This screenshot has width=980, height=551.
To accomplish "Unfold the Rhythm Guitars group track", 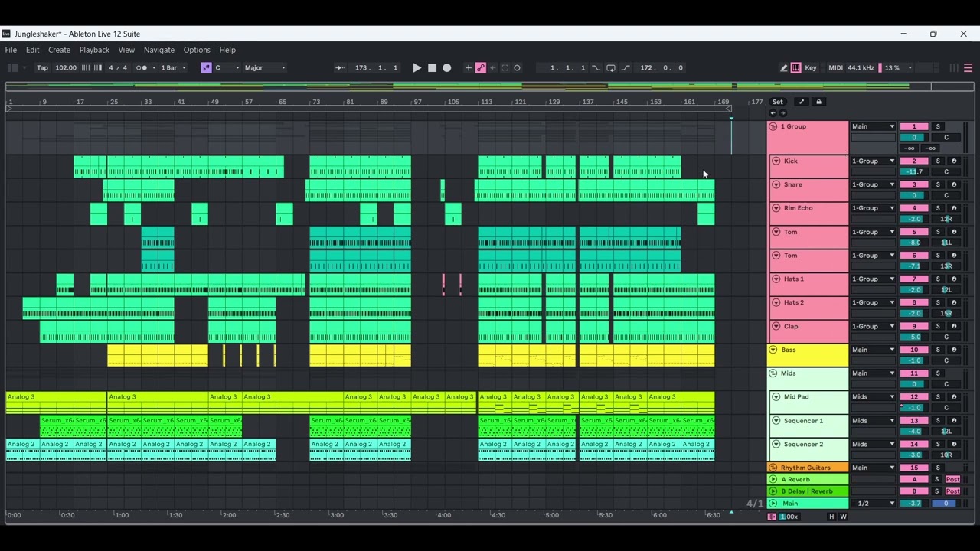I will click(773, 468).
